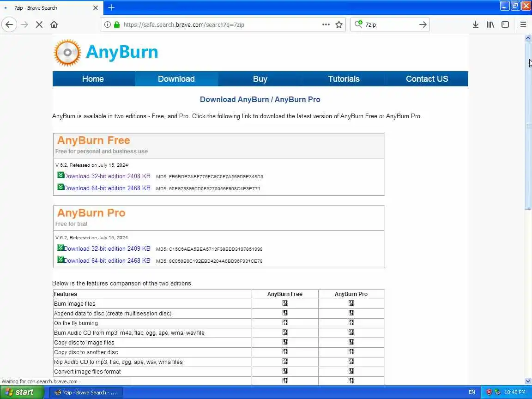Viewport: 532px width, 399px height.
Task: Click the 7zip - Brave Search taskbar button
Action: 86,393
